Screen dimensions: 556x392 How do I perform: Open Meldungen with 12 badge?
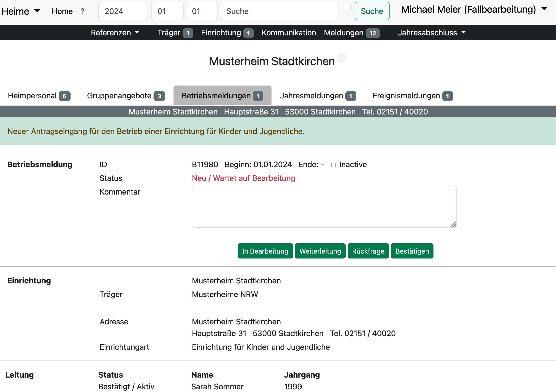[351, 33]
